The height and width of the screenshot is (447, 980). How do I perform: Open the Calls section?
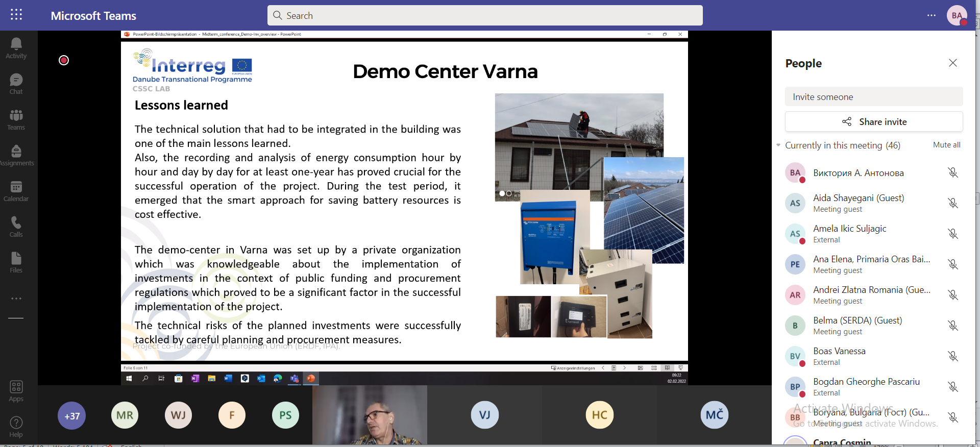click(x=16, y=227)
